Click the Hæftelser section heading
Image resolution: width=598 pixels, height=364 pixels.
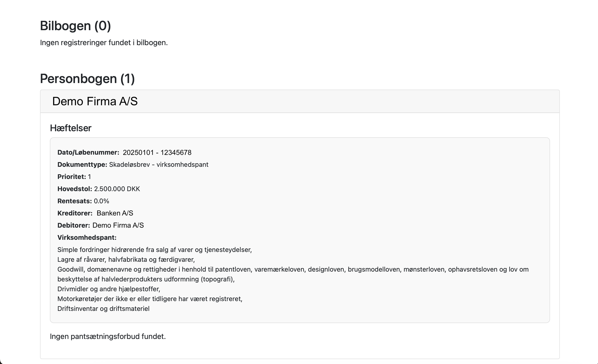click(x=71, y=128)
